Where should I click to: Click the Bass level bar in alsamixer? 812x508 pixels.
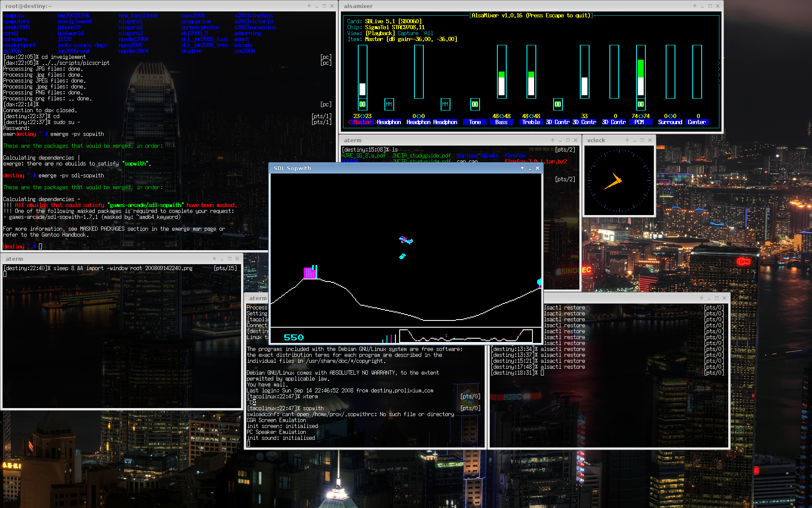point(502,72)
